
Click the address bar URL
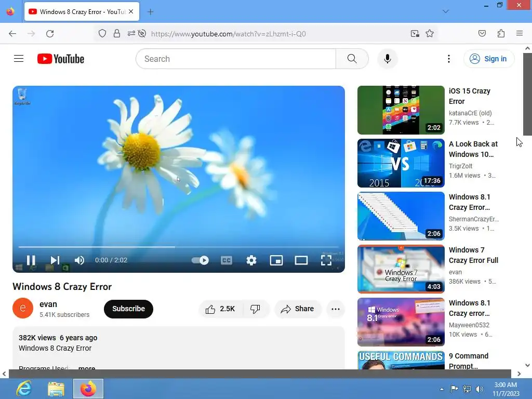click(x=229, y=34)
